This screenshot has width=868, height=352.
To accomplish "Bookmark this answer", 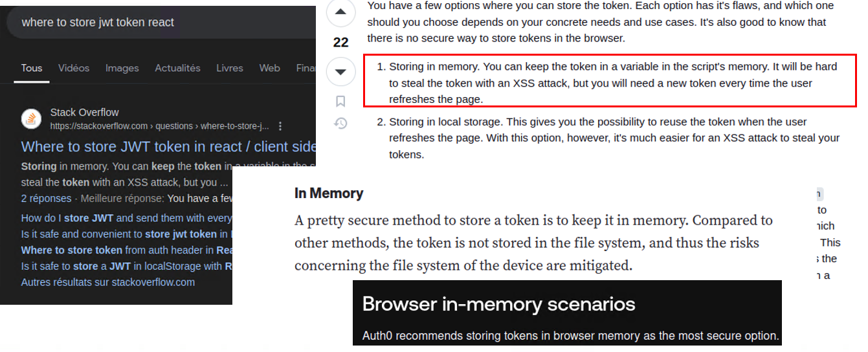I will tap(340, 101).
